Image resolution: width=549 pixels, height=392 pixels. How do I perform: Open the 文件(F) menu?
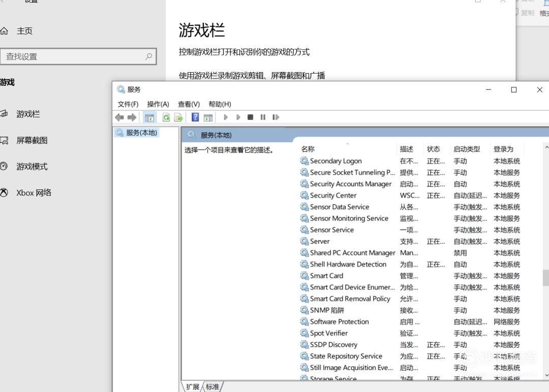128,104
